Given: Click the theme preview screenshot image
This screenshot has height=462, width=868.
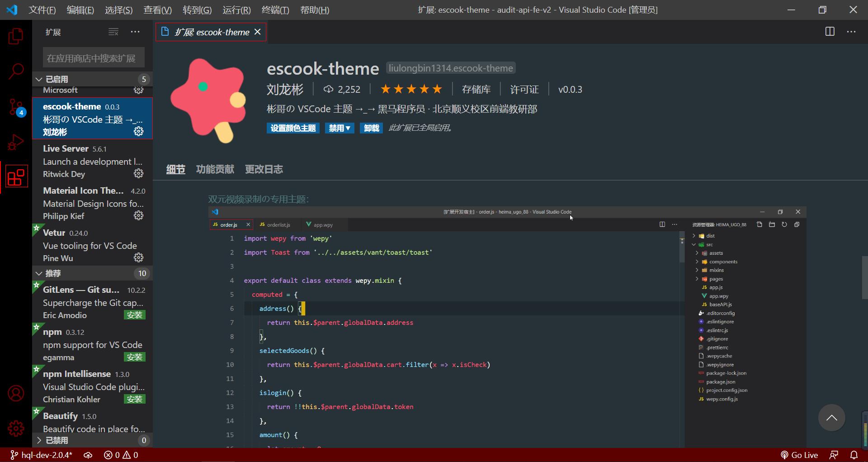Looking at the screenshot, I should (507, 327).
